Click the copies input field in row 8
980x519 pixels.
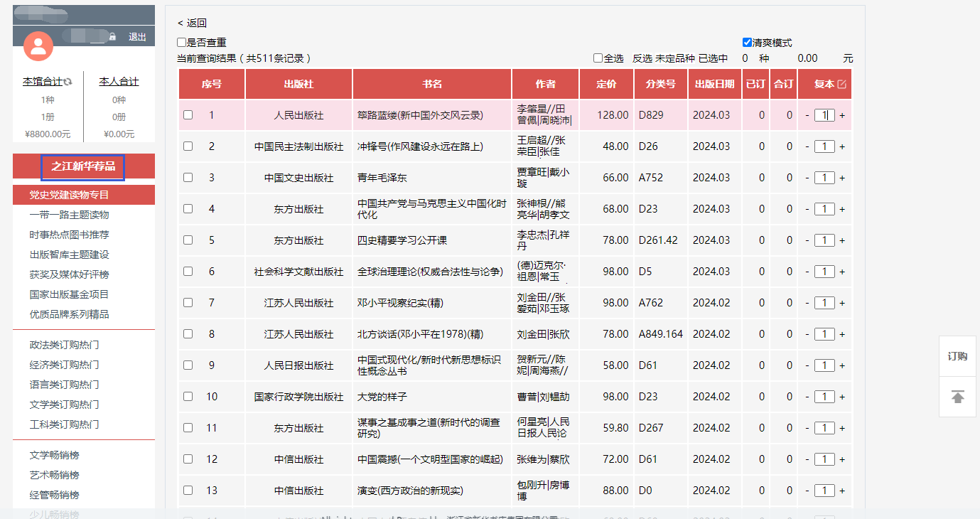click(824, 334)
